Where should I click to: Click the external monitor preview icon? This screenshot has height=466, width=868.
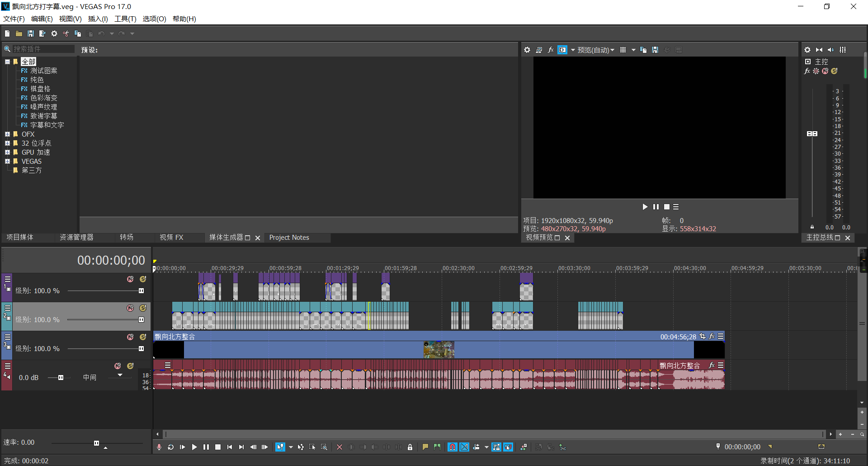[539, 50]
